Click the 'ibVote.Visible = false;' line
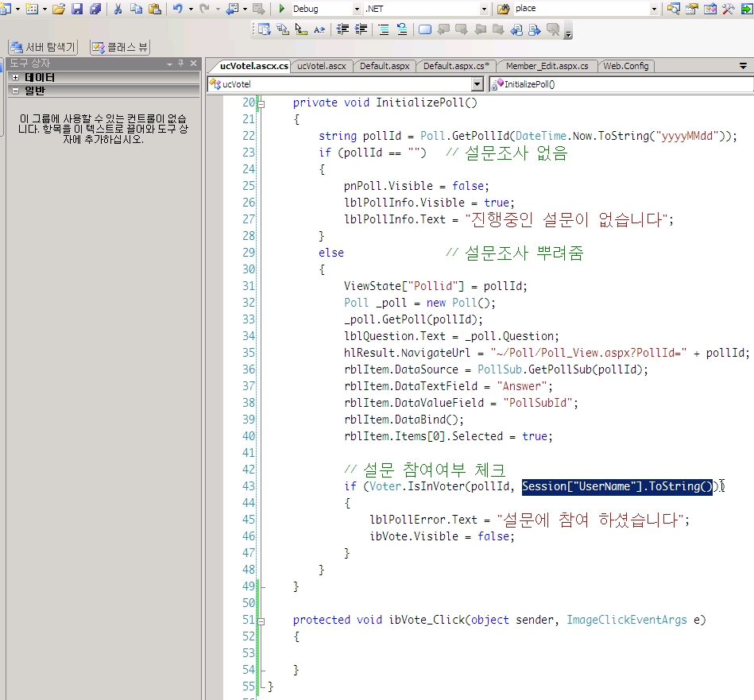This screenshot has width=754, height=700. coord(442,536)
